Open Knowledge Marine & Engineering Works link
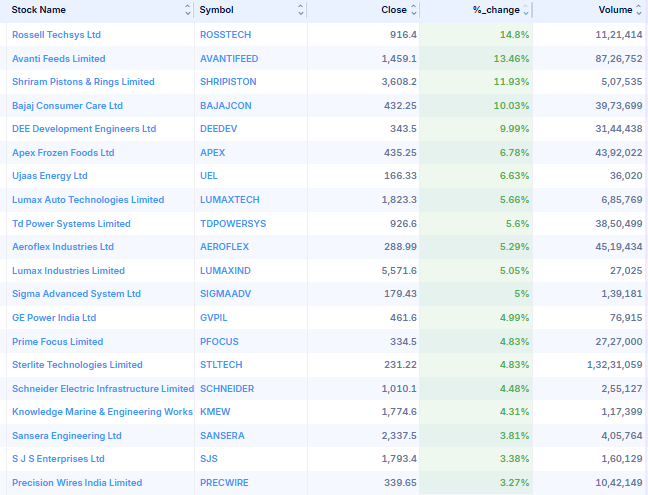 tap(102, 412)
